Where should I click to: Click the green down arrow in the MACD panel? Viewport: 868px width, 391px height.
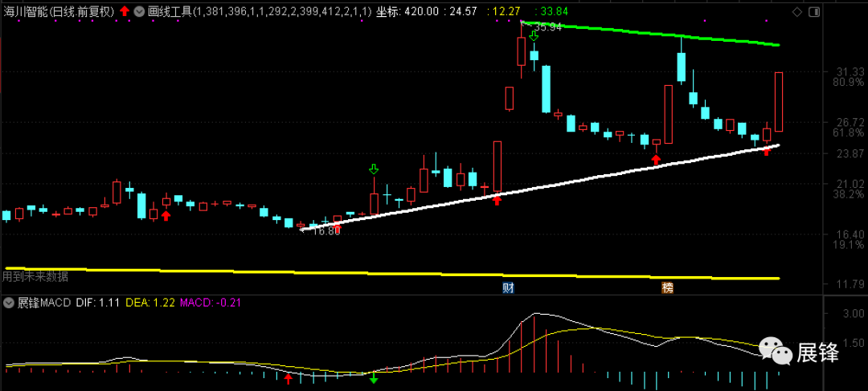374,377
